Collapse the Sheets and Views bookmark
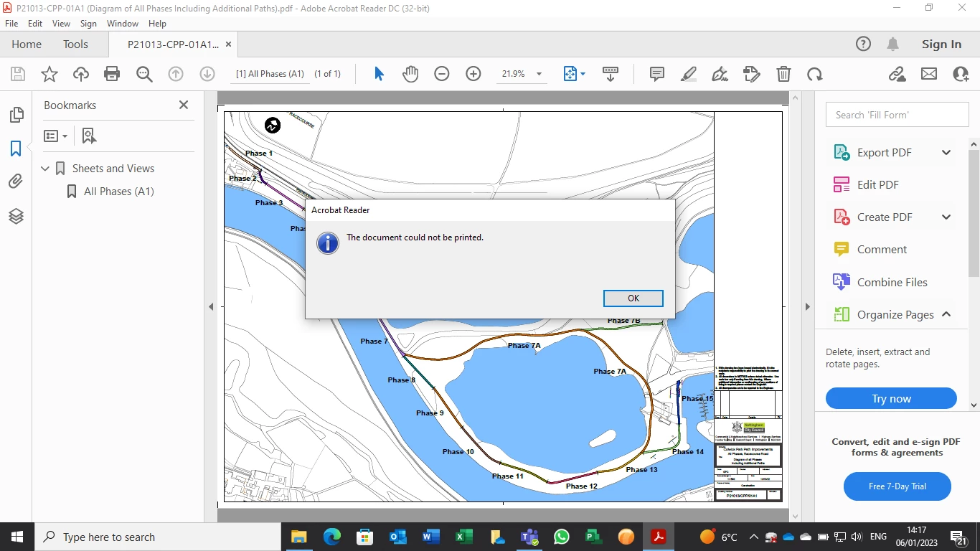Viewport: 980px width, 551px height. coord(45,169)
